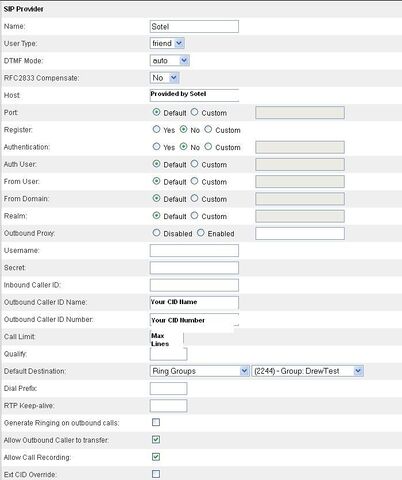Choose Custom radio for From Domain
This screenshot has width=402, height=480.
[194, 198]
